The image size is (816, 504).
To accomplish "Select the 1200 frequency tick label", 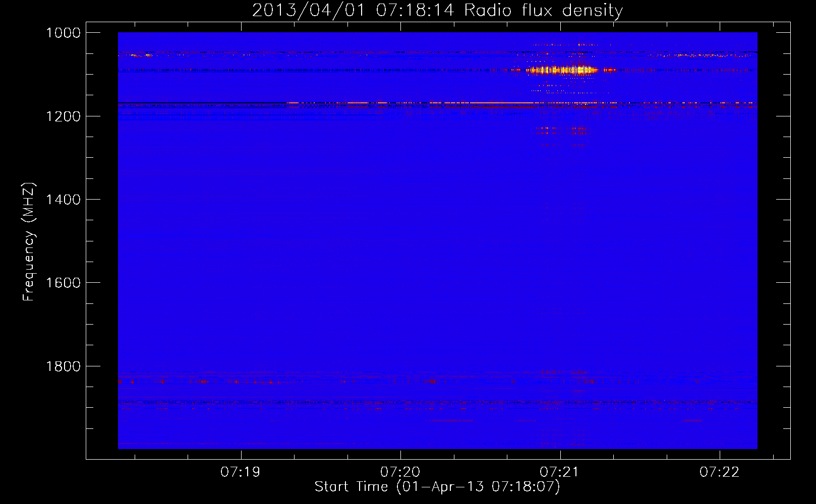I will point(63,116).
